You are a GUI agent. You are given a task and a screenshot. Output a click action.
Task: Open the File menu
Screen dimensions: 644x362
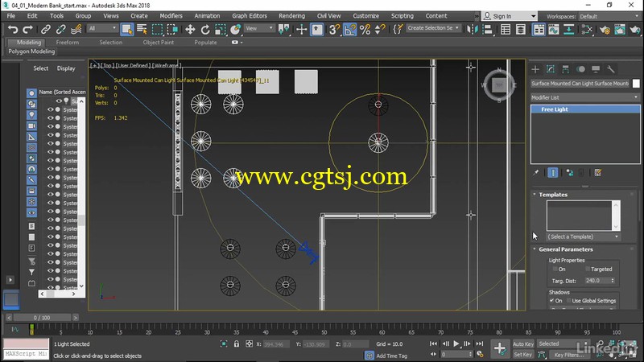[x=11, y=16]
